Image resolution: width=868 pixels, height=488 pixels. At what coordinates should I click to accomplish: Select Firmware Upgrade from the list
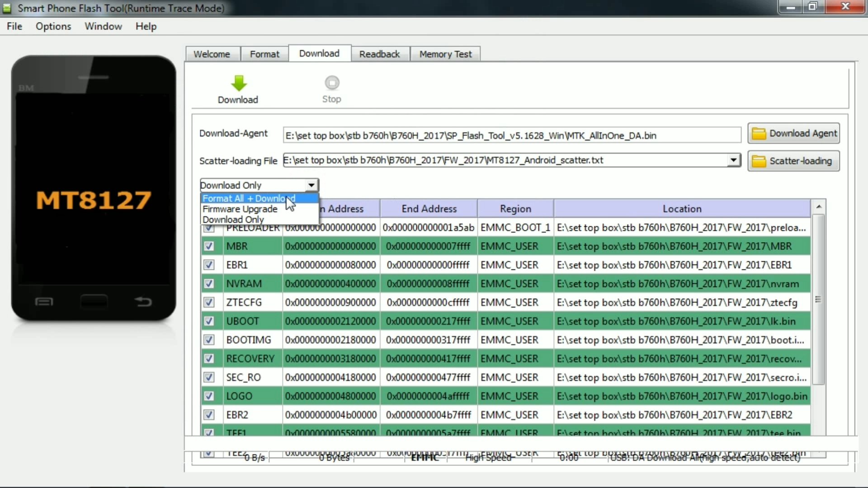click(240, 209)
